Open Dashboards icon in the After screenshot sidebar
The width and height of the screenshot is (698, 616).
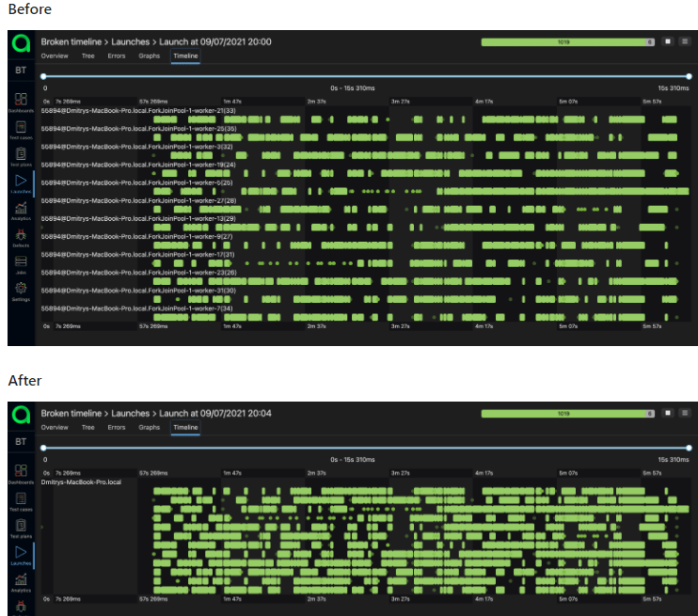coord(21,473)
